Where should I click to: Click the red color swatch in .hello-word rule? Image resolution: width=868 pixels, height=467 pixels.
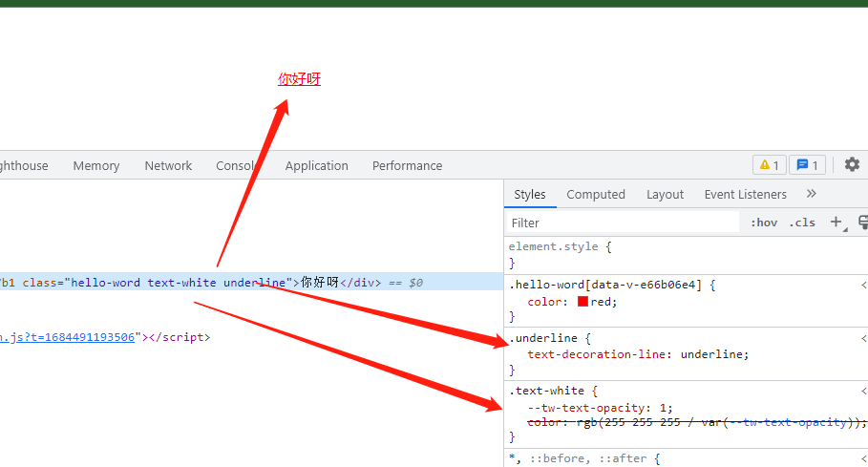click(x=582, y=302)
